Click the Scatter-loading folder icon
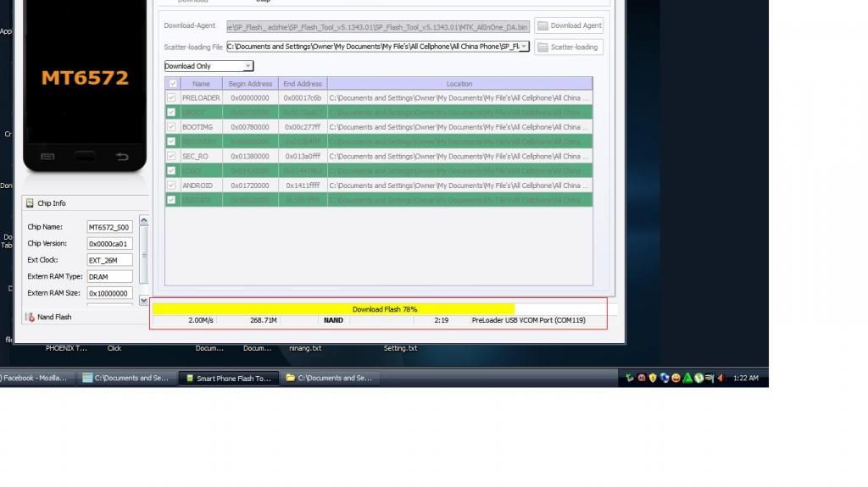 pyautogui.click(x=542, y=47)
